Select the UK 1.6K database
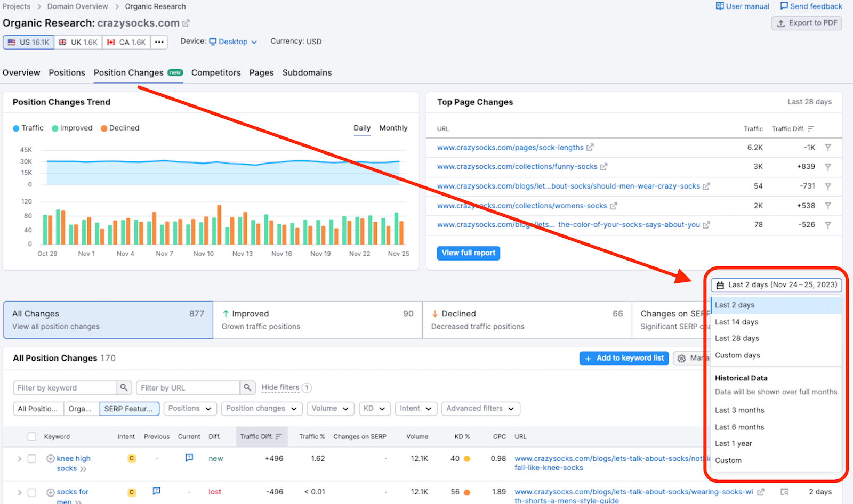Screen dimensions: 853x504 click(78, 42)
